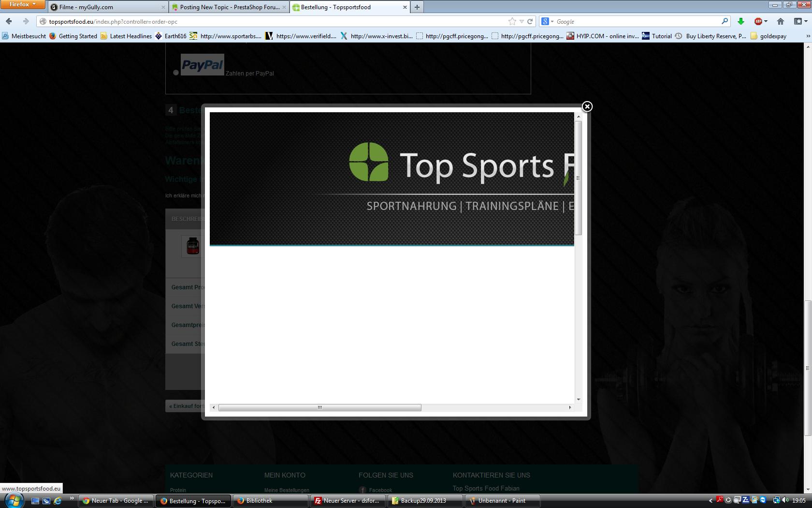The width and height of the screenshot is (812, 508).
Task: Switch to Bibliothek Firefox window
Action: tap(270, 501)
